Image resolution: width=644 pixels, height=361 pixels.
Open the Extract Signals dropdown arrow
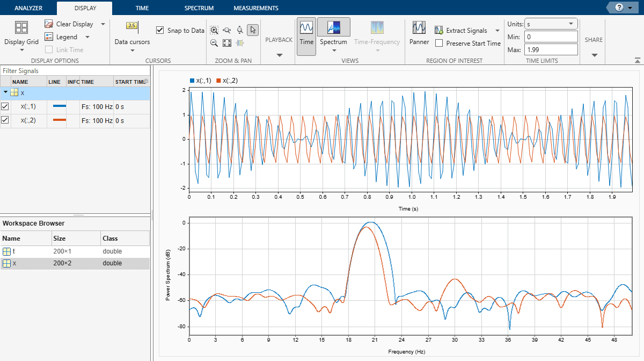click(497, 31)
